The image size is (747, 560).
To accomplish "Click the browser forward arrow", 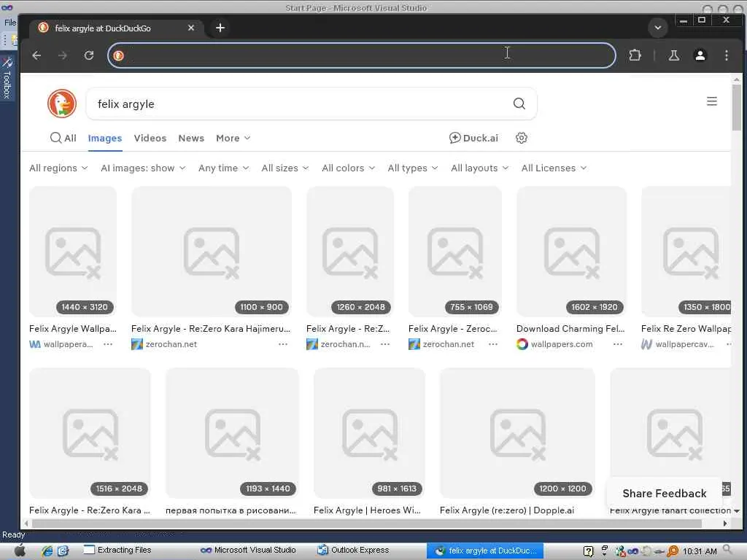I will click(x=63, y=55).
